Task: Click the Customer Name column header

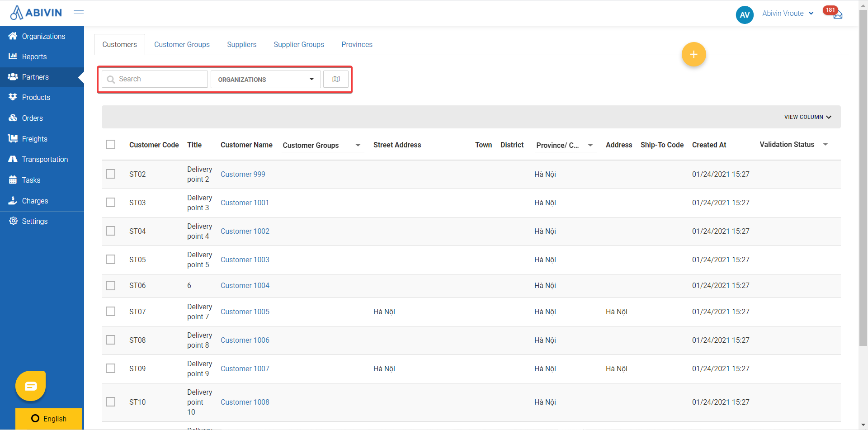Action: coord(246,145)
